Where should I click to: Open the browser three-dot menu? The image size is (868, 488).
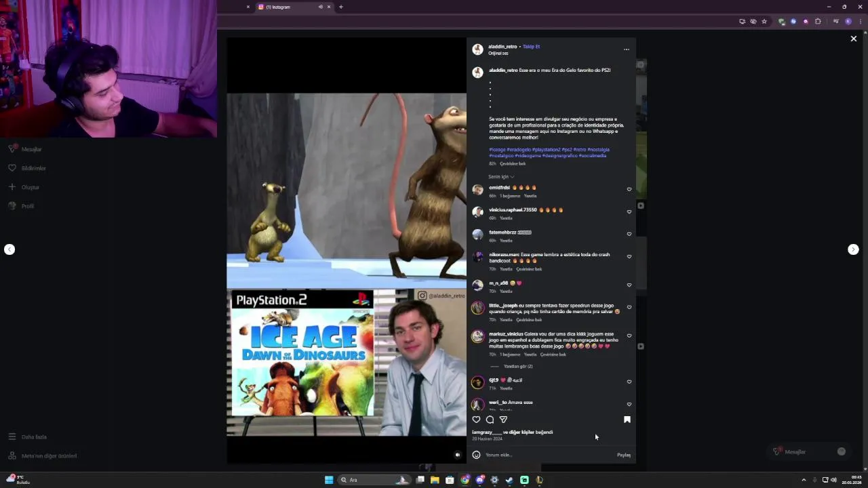[859, 22]
